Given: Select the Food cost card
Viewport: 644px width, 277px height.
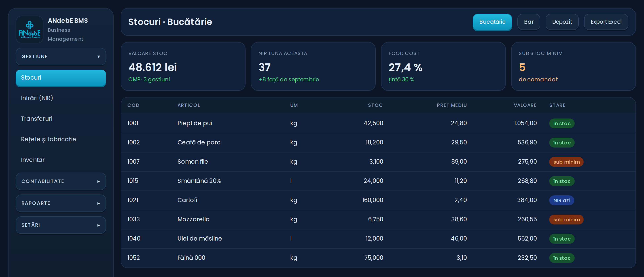Looking at the screenshot, I should pyautogui.click(x=443, y=66).
